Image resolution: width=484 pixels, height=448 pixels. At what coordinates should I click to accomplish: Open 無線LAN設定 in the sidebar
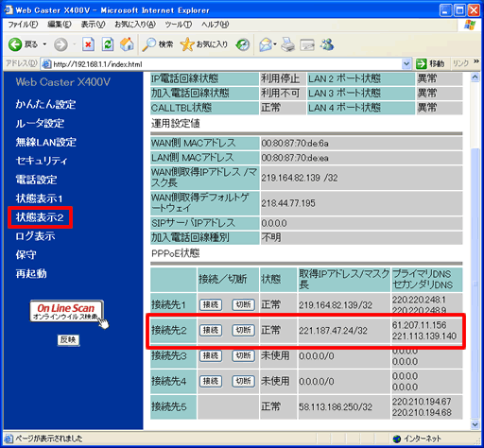(x=46, y=142)
